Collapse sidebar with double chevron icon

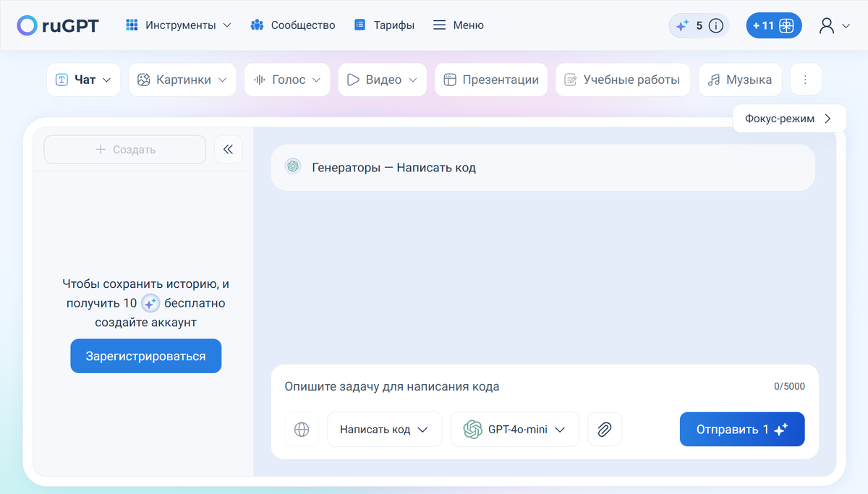[x=229, y=150]
